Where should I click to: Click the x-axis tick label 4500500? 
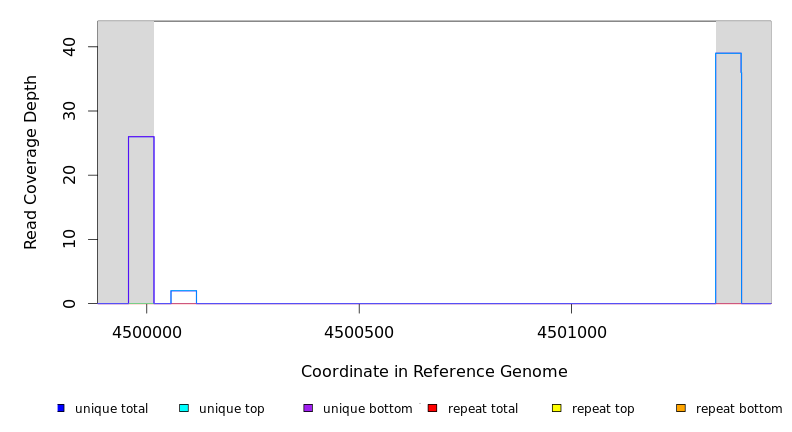pos(359,333)
